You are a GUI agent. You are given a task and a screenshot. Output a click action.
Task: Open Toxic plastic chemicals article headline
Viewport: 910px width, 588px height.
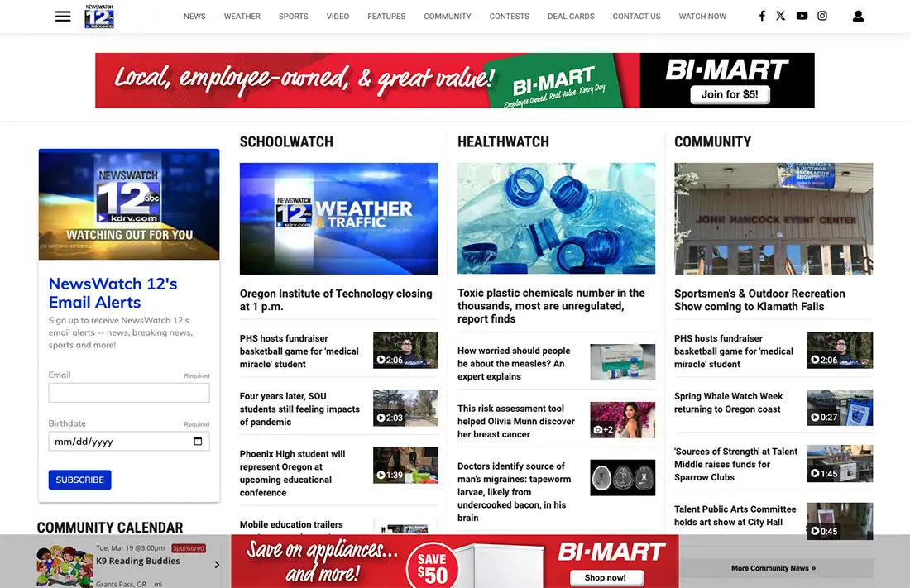[551, 306]
